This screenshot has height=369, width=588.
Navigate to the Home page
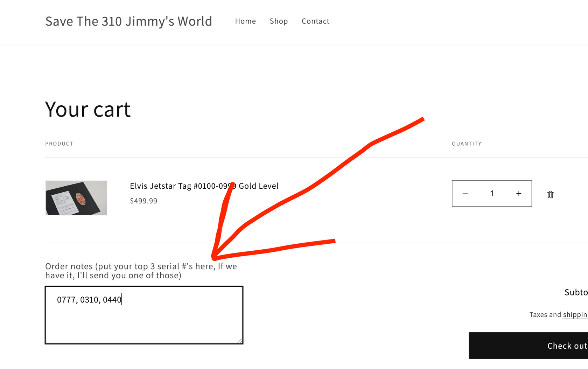245,21
